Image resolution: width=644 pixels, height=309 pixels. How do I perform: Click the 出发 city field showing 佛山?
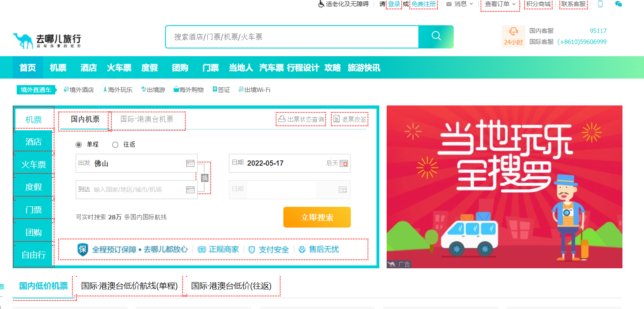pos(137,163)
